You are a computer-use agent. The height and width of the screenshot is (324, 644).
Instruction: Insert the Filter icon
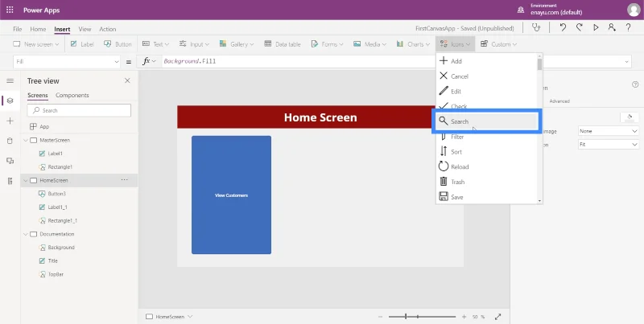click(x=487, y=137)
